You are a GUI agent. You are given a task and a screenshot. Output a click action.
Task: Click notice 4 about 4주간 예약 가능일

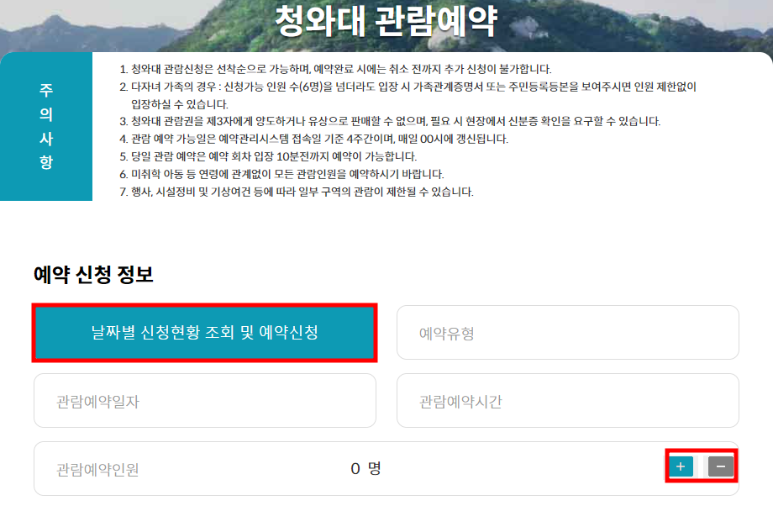tap(313, 139)
